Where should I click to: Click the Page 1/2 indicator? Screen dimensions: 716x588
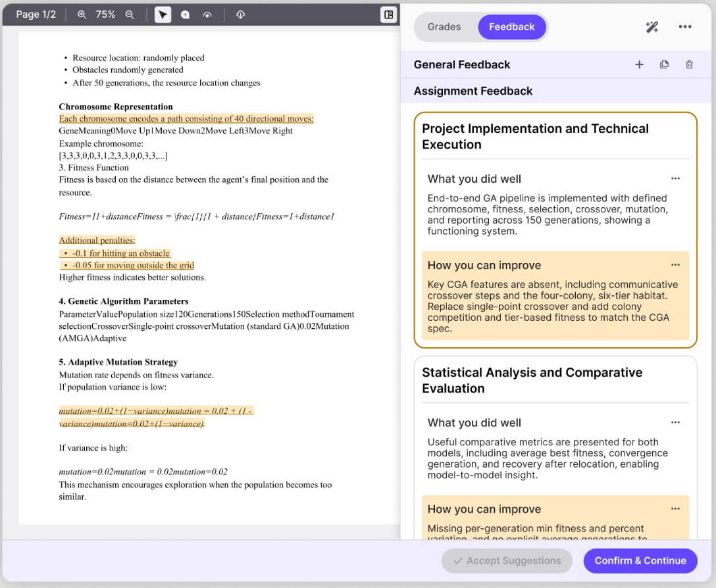(36, 14)
